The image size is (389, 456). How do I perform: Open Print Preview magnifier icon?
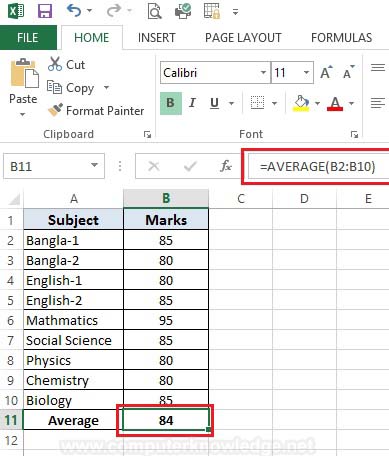coord(154,11)
